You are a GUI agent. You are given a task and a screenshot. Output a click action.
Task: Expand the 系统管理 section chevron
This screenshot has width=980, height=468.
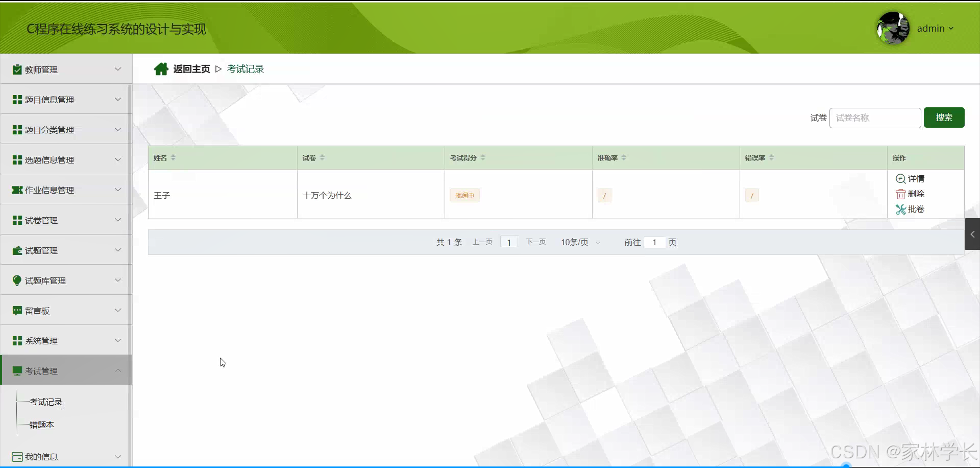pyautogui.click(x=118, y=340)
